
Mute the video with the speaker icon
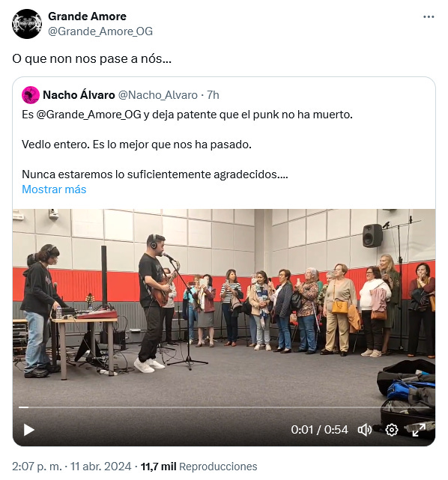click(x=364, y=430)
